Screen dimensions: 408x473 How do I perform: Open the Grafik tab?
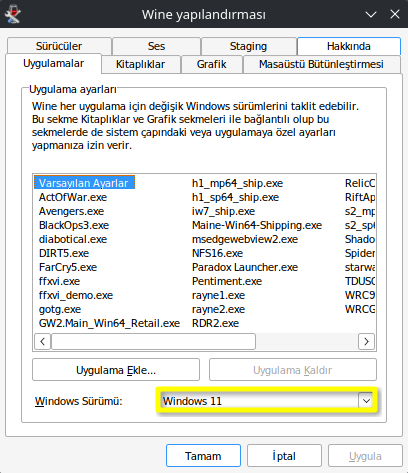coord(211,64)
